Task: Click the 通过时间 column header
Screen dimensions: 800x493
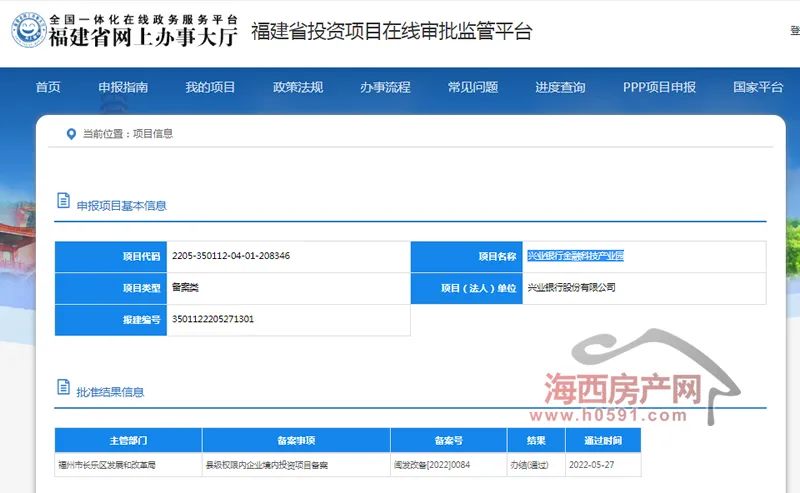Action: [x=603, y=440]
